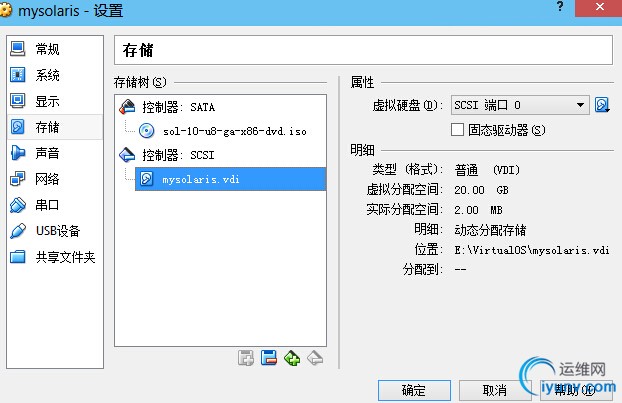
Task: Click the CD disc icon of the iso
Action: coord(147,131)
